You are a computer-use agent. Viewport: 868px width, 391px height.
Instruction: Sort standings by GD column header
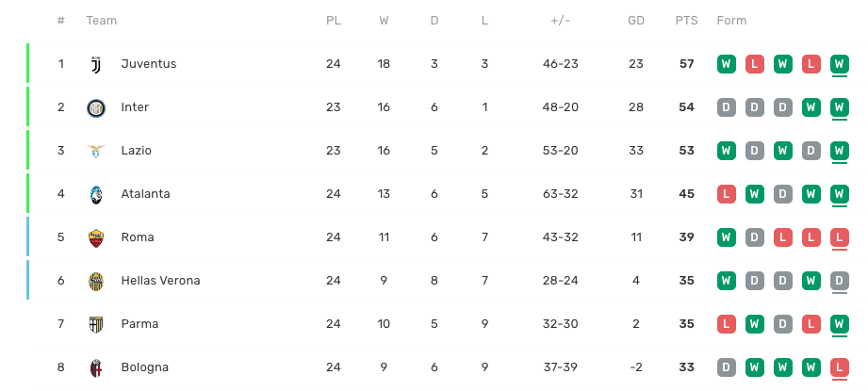click(x=636, y=21)
